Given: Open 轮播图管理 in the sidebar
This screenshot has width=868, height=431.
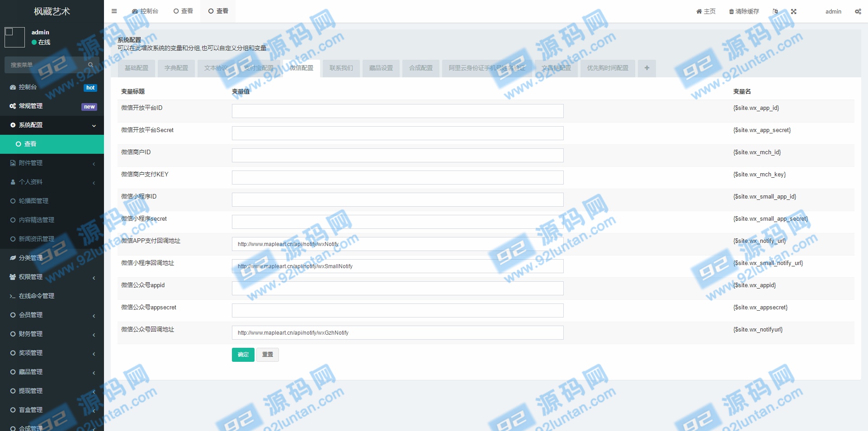Looking at the screenshot, I should pos(52,201).
